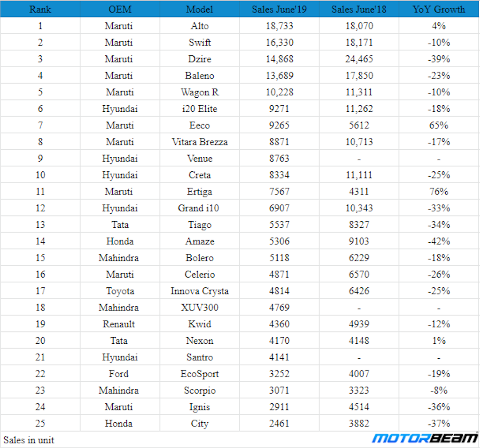Select the XUV300 model cell
481x448 pixels.
(200, 307)
